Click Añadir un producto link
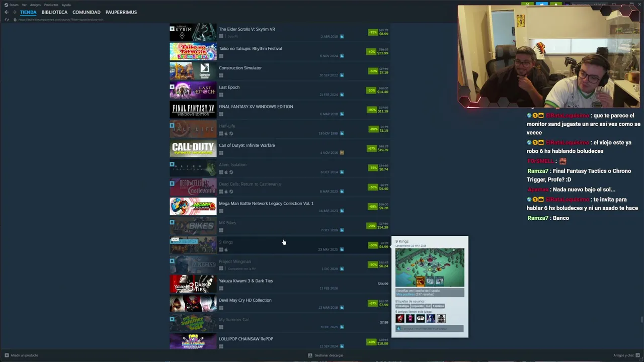Screen dimensions: 644x362 24,355
